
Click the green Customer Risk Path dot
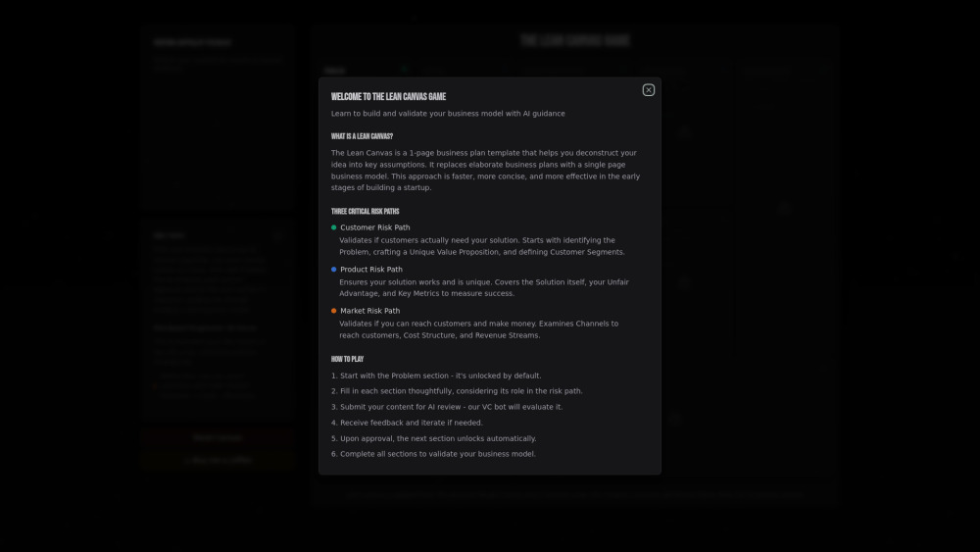pos(333,227)
